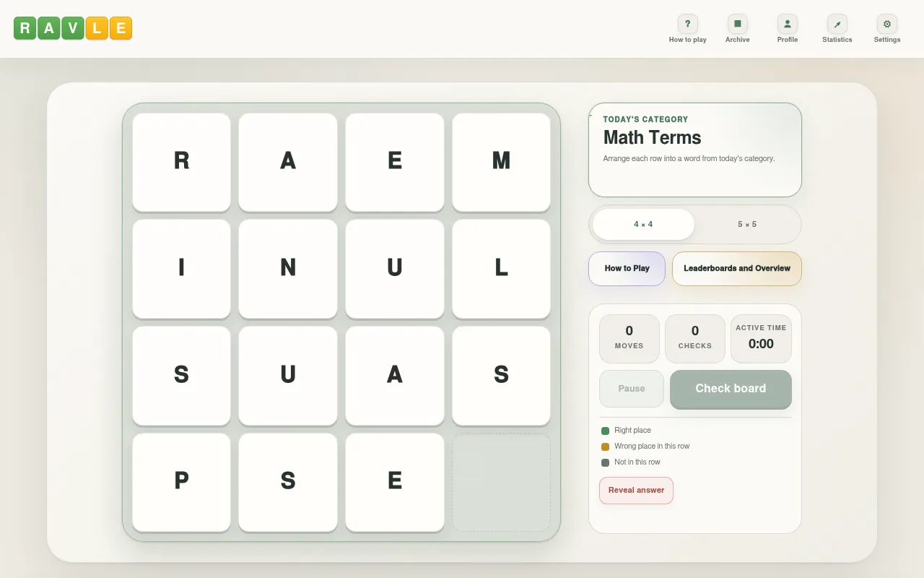Click the green Right place swatch

605,431
